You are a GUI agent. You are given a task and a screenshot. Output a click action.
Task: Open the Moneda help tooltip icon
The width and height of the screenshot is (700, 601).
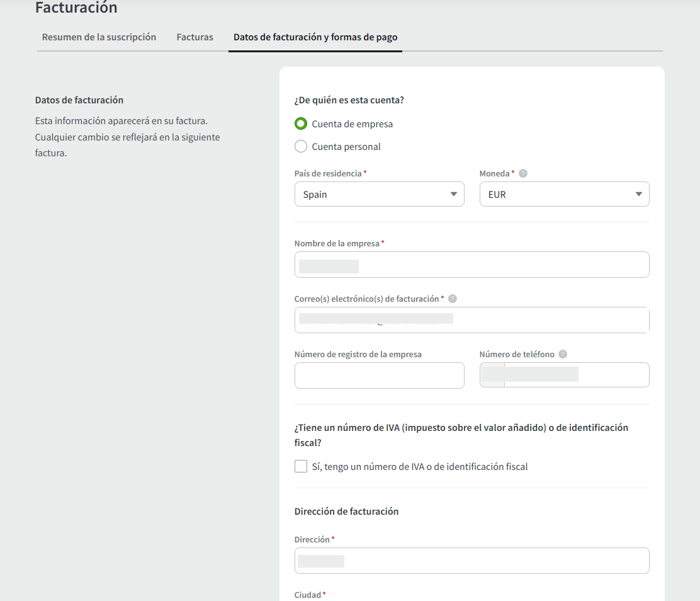[x=522, y=173]
